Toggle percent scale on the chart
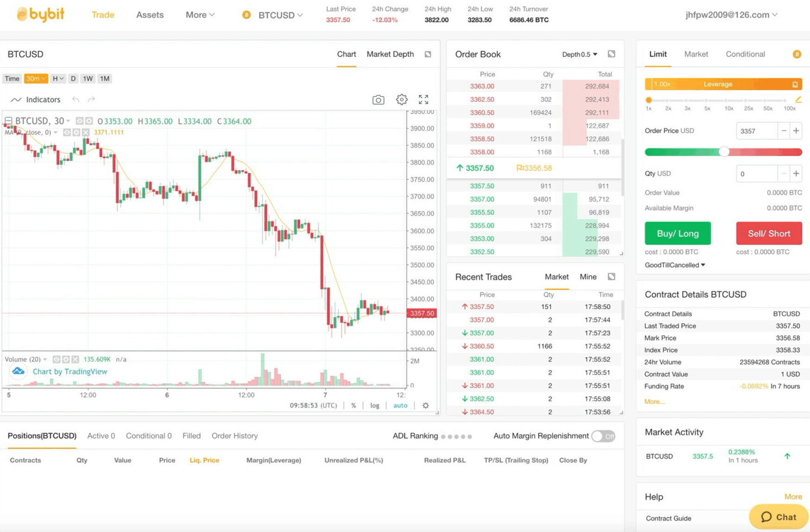 (354, 406)
